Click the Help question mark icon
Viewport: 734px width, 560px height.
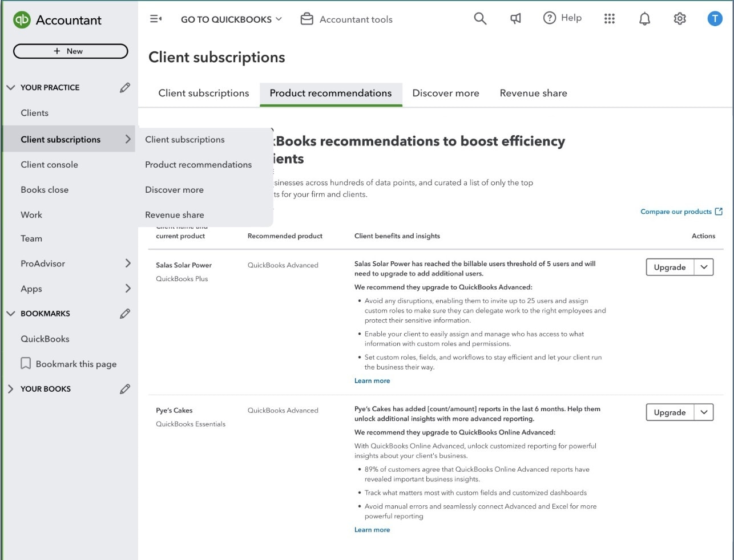(x=549, y=18)
